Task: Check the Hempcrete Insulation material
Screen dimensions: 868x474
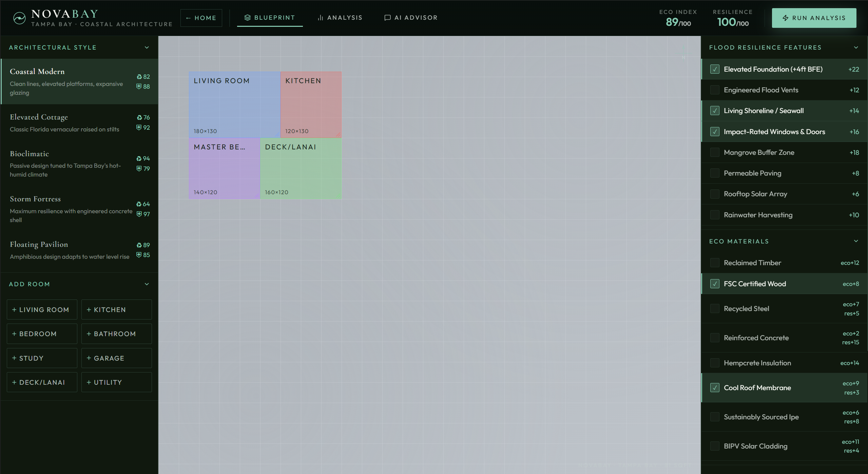Action: [715, 363]
